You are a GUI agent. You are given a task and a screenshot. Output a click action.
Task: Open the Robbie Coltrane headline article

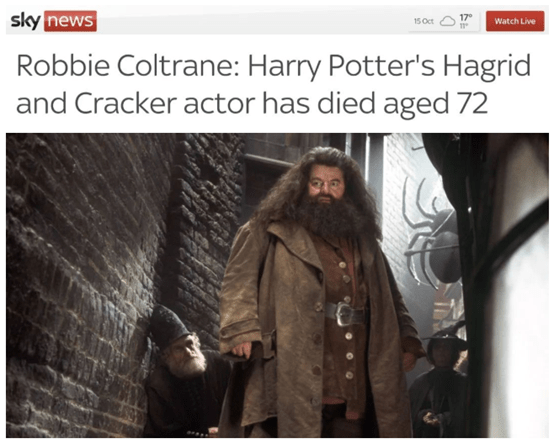273,84
